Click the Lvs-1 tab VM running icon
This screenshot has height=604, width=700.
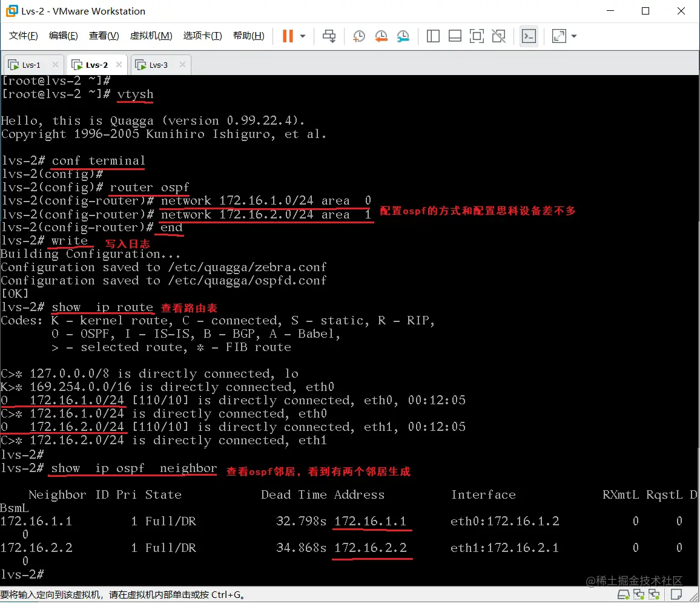point(13,65)
